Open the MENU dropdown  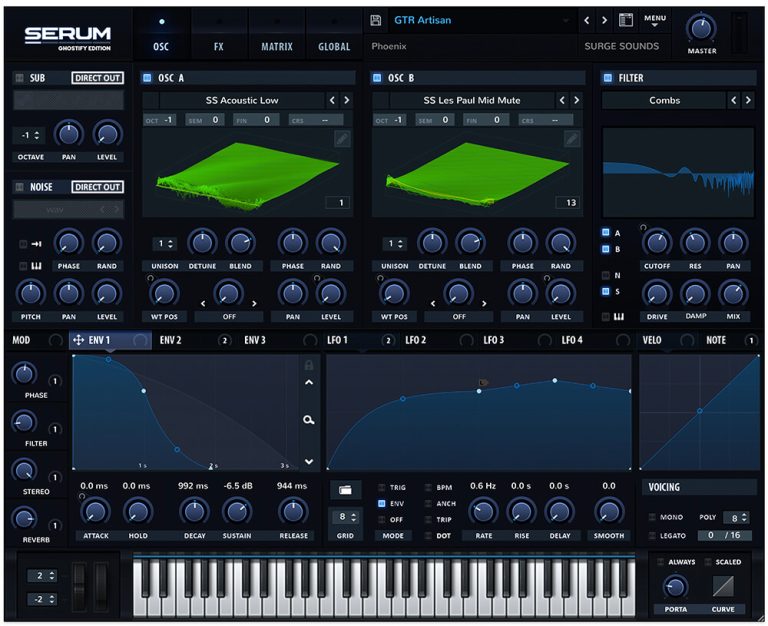[655, 20]
